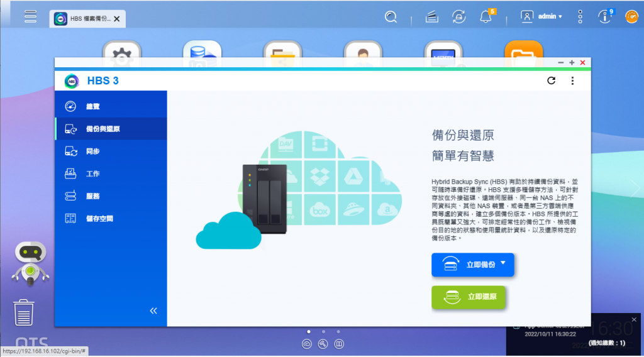This screenshot has width=644, height=357.
Task: Click the feedback bottom dock icon
Action: point(339,344)
